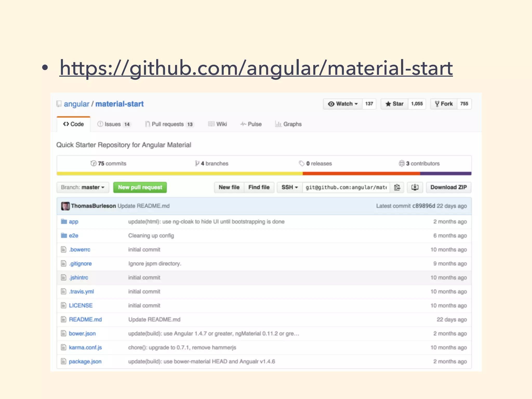Click the contributors people icon
This screenshot has width=532, height=399.
tap(402, 163)
